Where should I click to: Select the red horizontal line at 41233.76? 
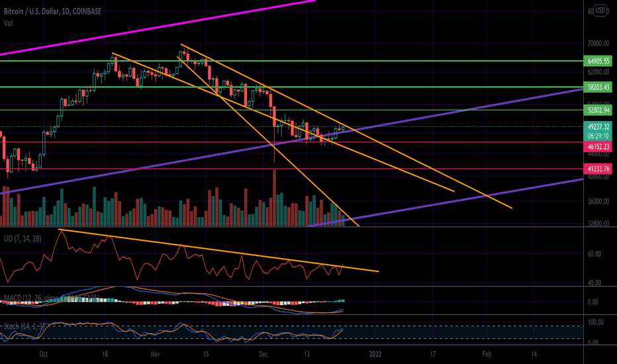pos(291,169)
